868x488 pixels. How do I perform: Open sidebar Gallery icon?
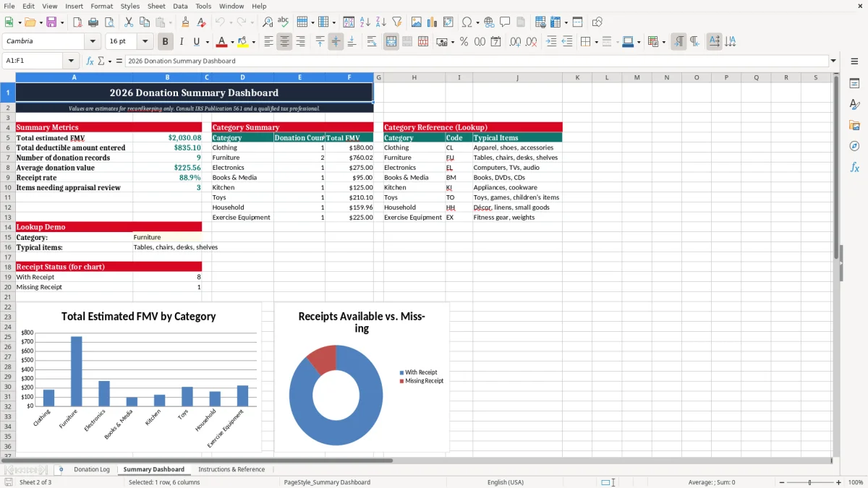[854, 125]
